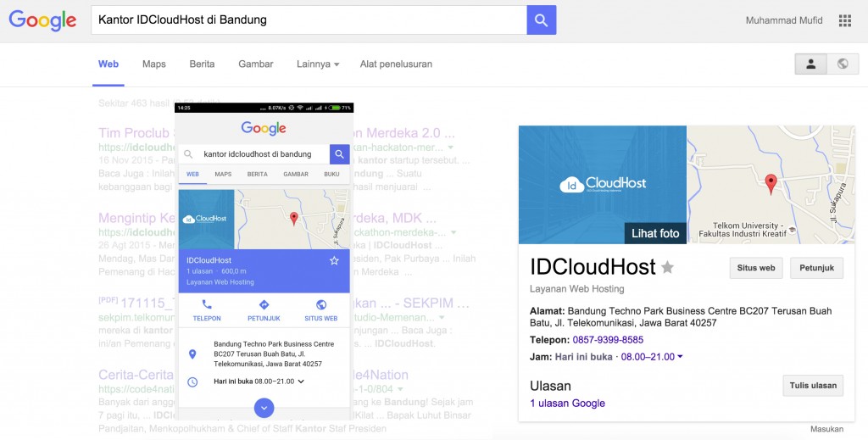Image resolution: width=868 pixels, height=440 pixels.
Task: Tap the mobile search magnifier button
Action: (339, 154)
